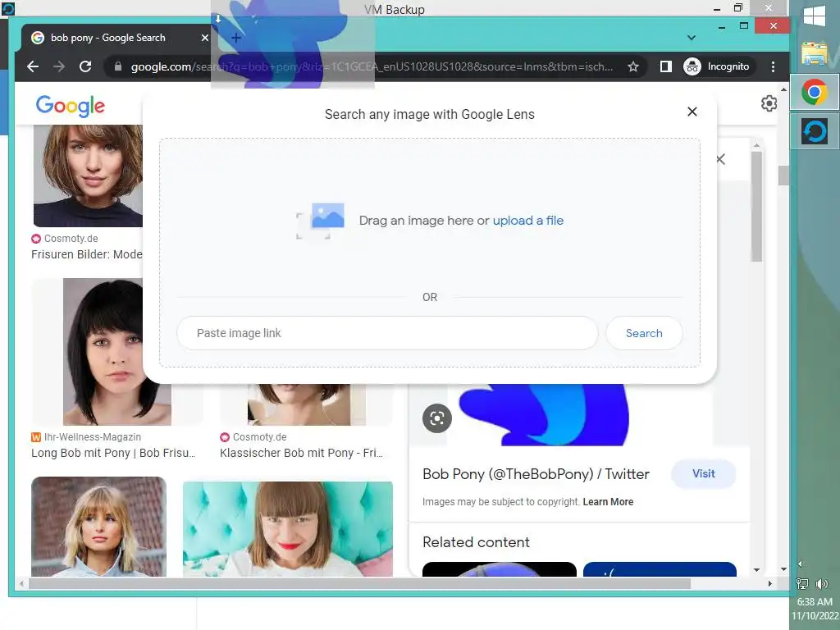Click the Google logo

tap(71, 106)
